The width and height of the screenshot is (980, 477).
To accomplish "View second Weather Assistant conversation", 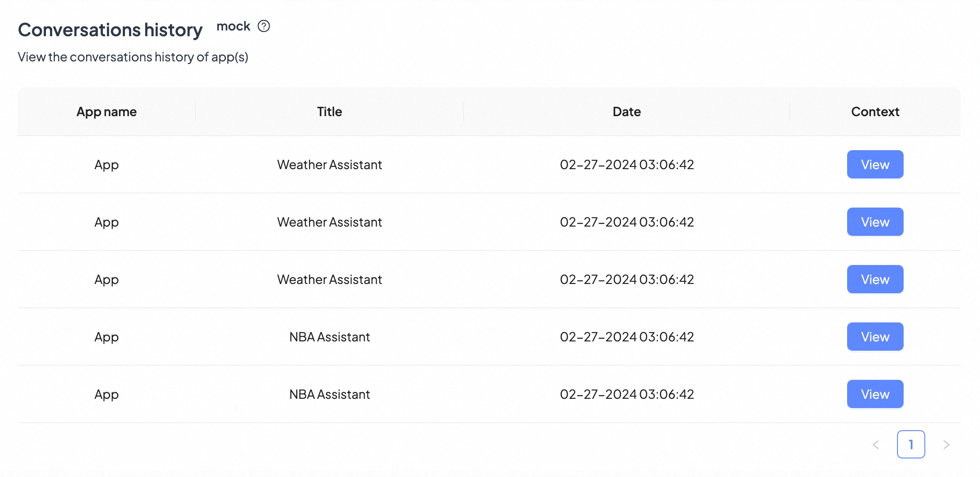I will pos(874,222).
